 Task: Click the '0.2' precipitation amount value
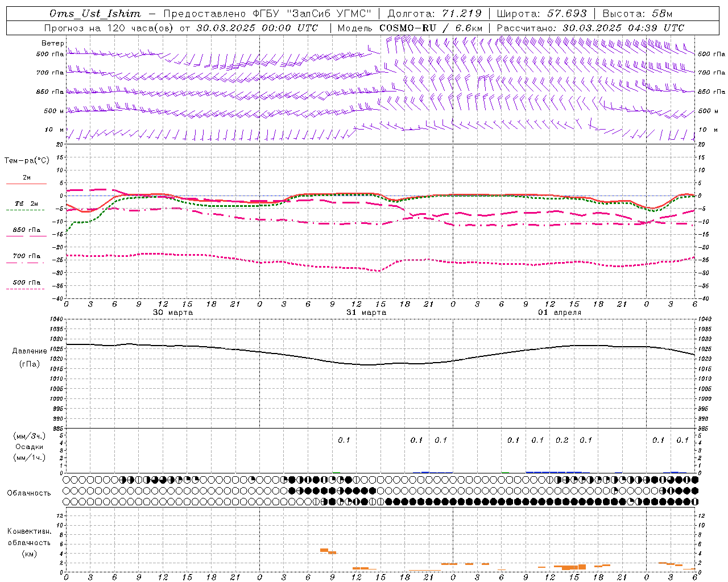(562, 440)
